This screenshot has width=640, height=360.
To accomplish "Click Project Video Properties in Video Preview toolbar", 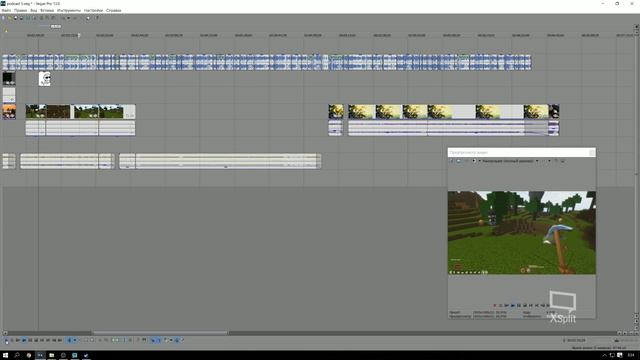I will pyautogui.click(x=451, y=161).
